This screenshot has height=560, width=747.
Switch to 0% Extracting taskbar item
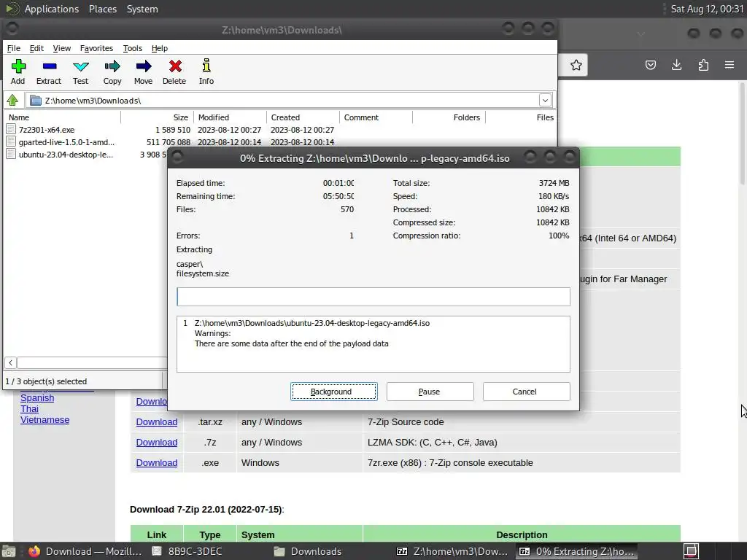(x=576, y=551)
